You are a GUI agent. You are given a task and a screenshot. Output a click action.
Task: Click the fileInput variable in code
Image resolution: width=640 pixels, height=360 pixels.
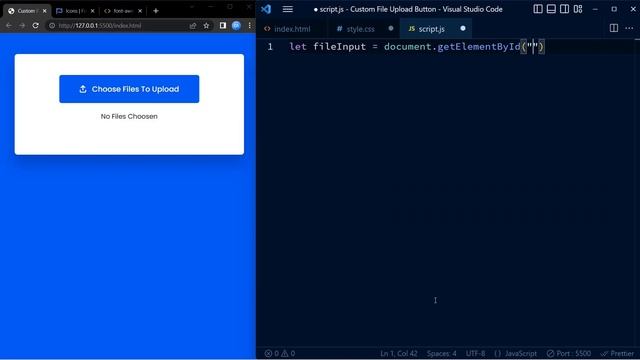coord(339,47)
